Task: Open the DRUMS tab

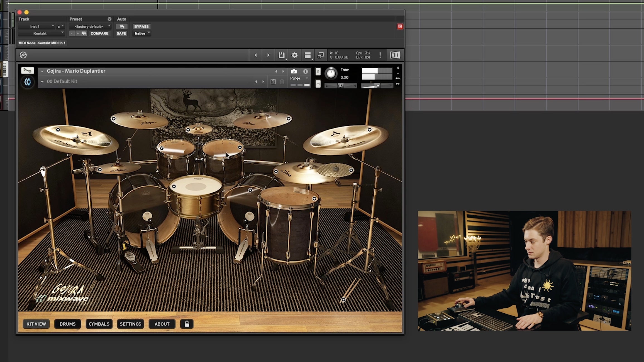Action: (67, 324)
